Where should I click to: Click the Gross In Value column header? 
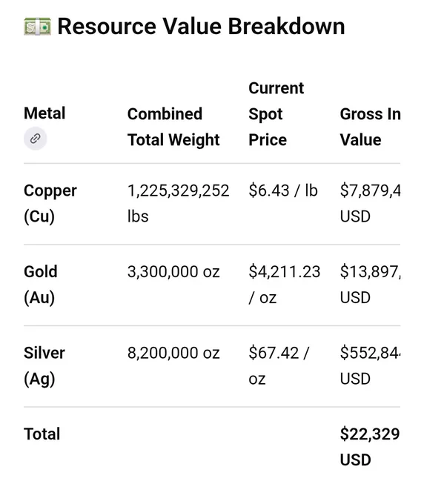(x=371, y=127)
